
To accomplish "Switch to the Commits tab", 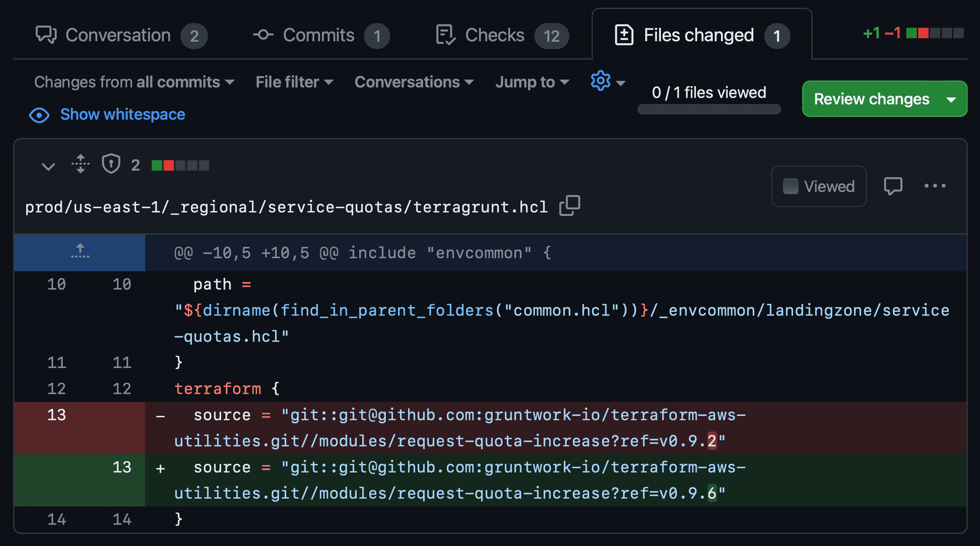I will pos(318,35).
